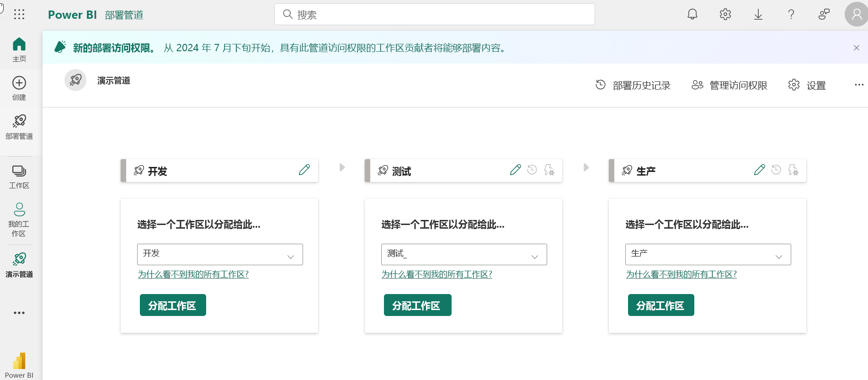Select 演示管道 item in sidebar
The height and width of the screenshot is (380, 868).
19,265
